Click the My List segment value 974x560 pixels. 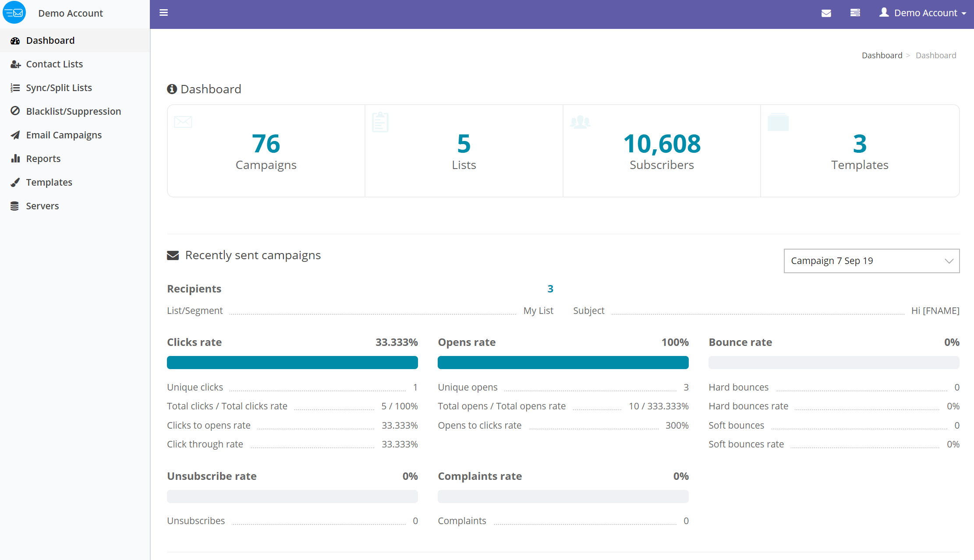coord(538,311)
